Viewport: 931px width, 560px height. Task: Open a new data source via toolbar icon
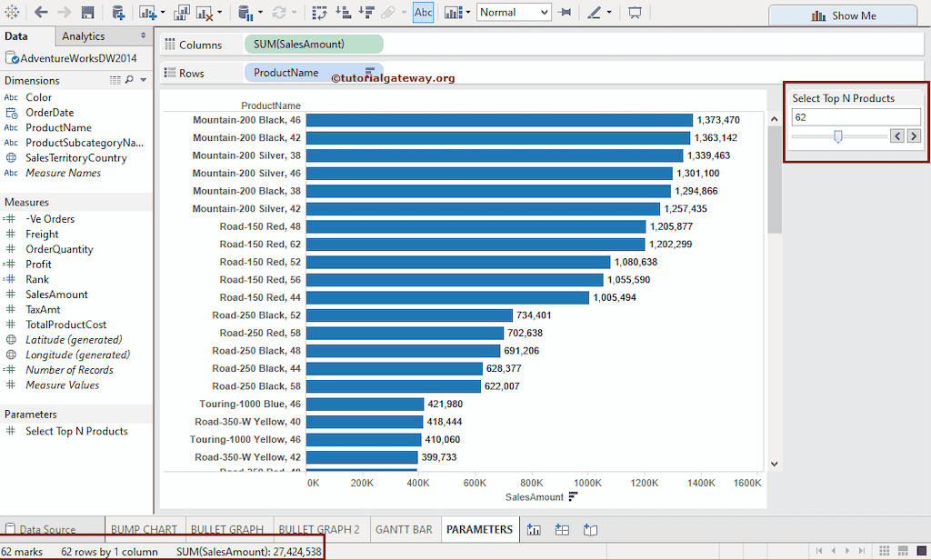coord(118,12)
